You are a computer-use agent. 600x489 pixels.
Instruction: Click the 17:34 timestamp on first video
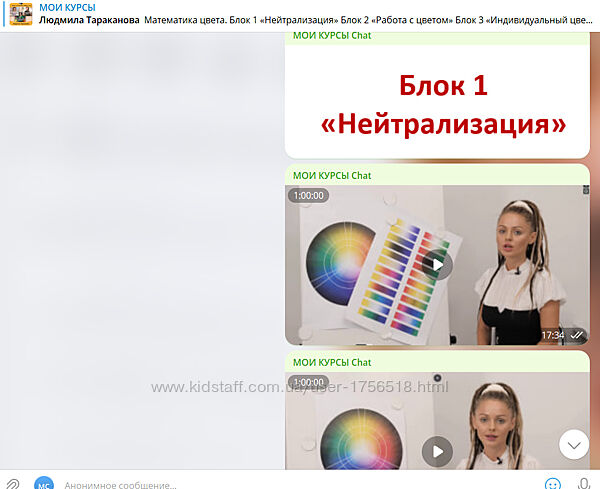pos(552,335)
